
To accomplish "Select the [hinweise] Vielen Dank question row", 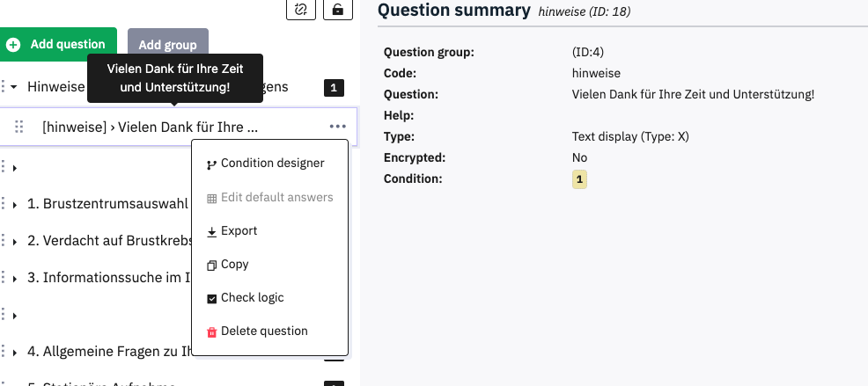I will 150,127.
